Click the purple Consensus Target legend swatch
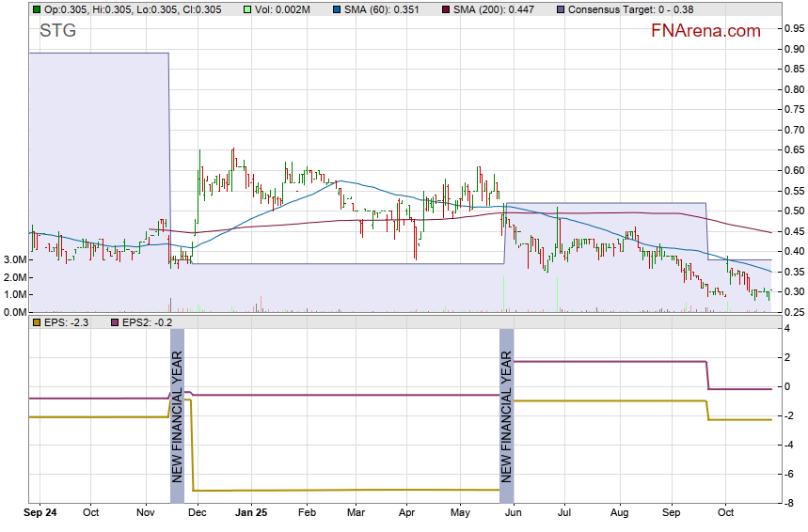This screenshot has width=808, height=532. pos(561,9)
